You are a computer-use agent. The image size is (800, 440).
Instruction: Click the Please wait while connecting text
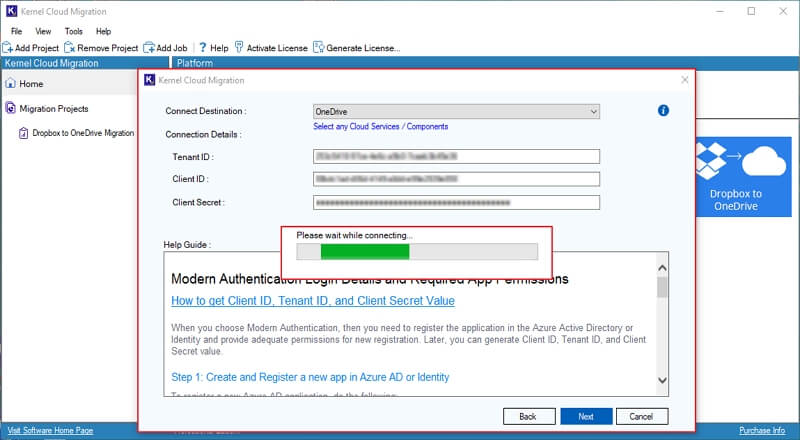[355, 235]
